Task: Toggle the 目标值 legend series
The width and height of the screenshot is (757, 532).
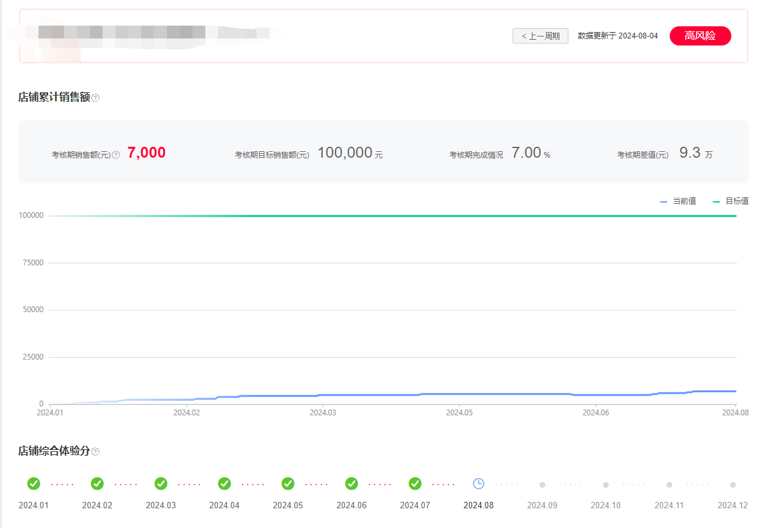Action: point(731,201)
